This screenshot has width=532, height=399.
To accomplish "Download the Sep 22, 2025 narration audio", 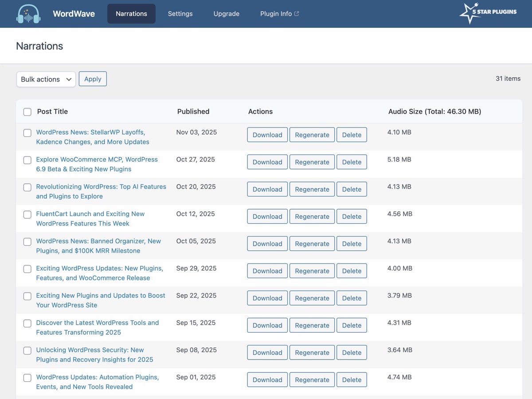I will 267,298.
